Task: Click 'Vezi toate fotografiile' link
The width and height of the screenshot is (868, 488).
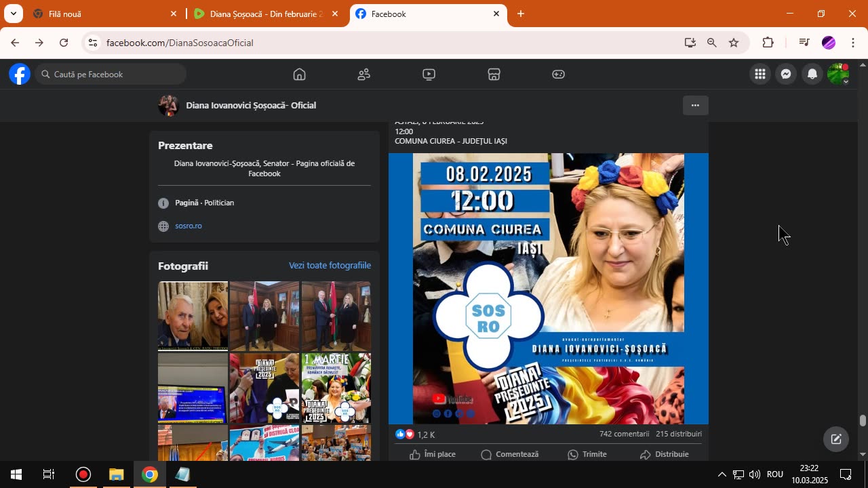Action: [x=330, y=266]
